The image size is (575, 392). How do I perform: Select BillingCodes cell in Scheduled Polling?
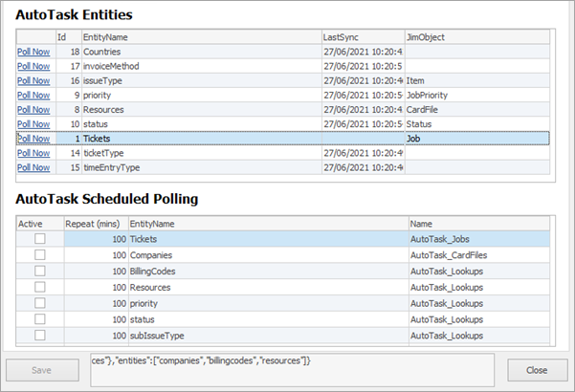[x=269, y=272]
